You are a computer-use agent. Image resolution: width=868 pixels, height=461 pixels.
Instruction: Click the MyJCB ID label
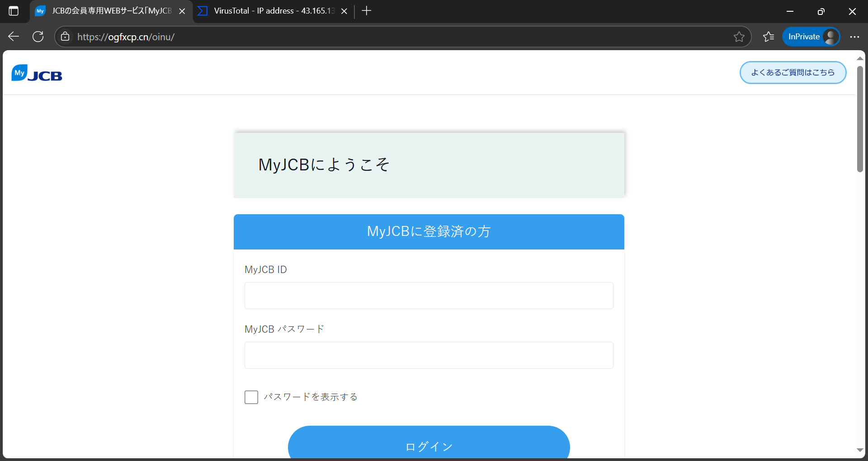click(266, 269)
